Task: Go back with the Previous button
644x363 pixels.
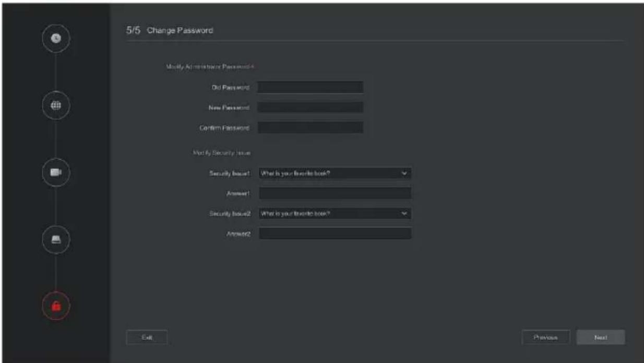Action: coord(545,337)
